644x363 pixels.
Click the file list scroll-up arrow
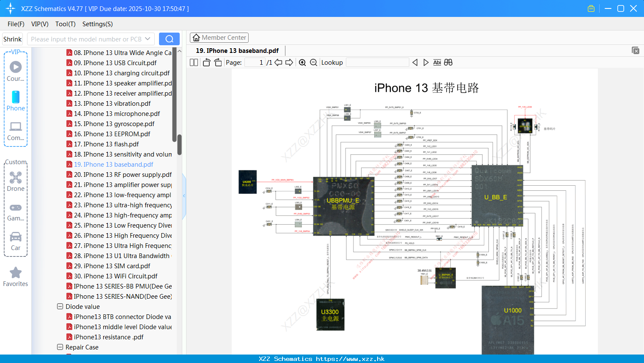179,51
